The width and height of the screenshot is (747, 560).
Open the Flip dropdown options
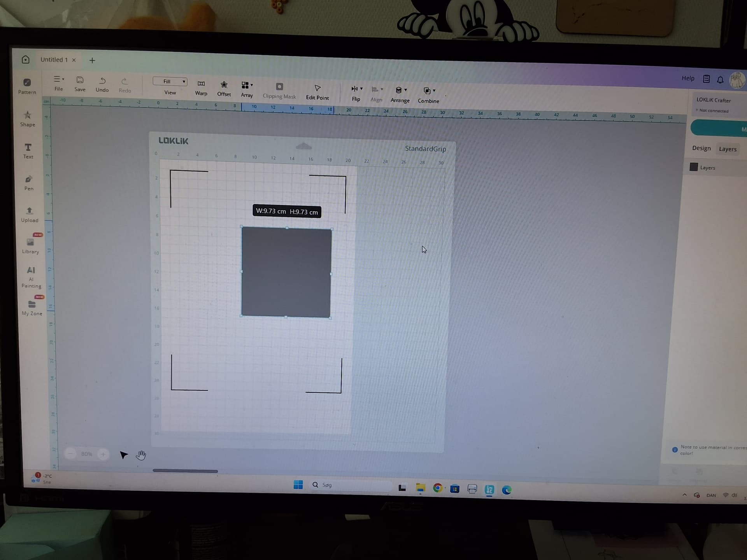361,89
